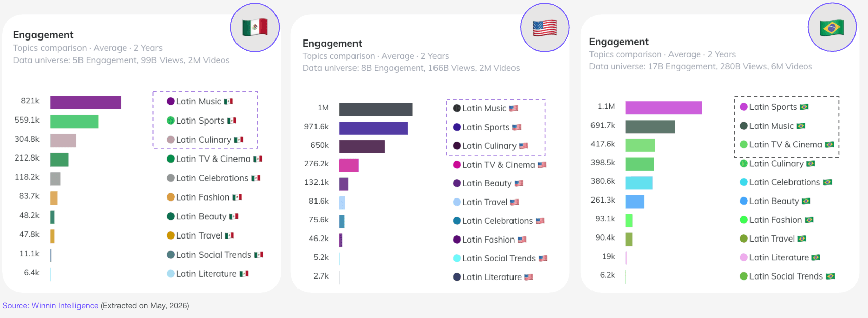Toggle Latin Celebrations Mexico legend item
The image size is (868, 318).
(x=214, y=178)
